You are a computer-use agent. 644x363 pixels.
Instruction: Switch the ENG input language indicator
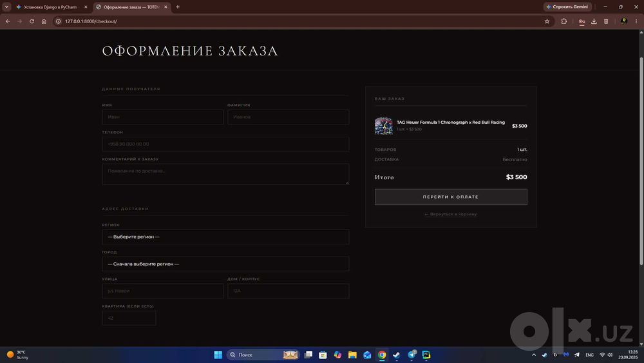point(589,355)
